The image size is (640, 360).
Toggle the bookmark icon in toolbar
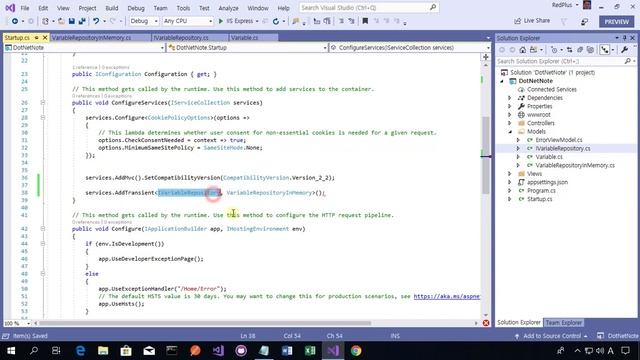365,21
